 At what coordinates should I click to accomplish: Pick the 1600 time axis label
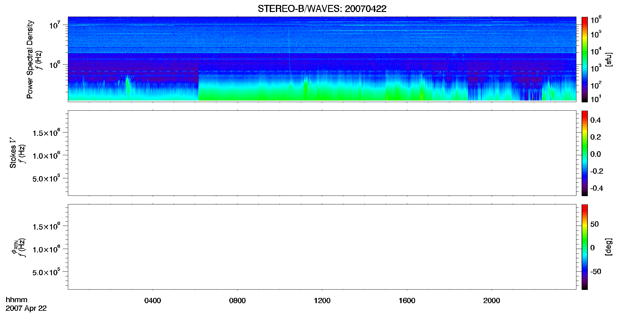407,301
